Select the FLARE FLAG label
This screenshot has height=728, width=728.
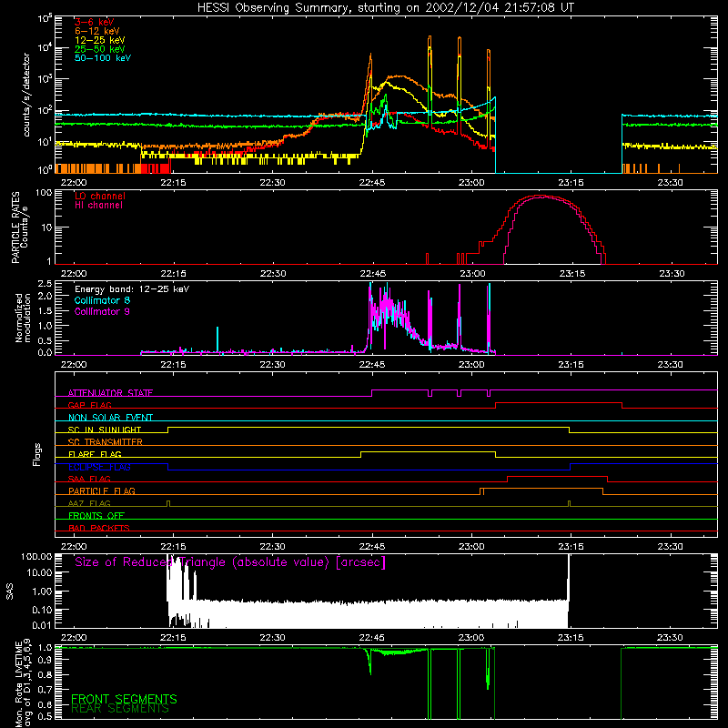(95, 454)
